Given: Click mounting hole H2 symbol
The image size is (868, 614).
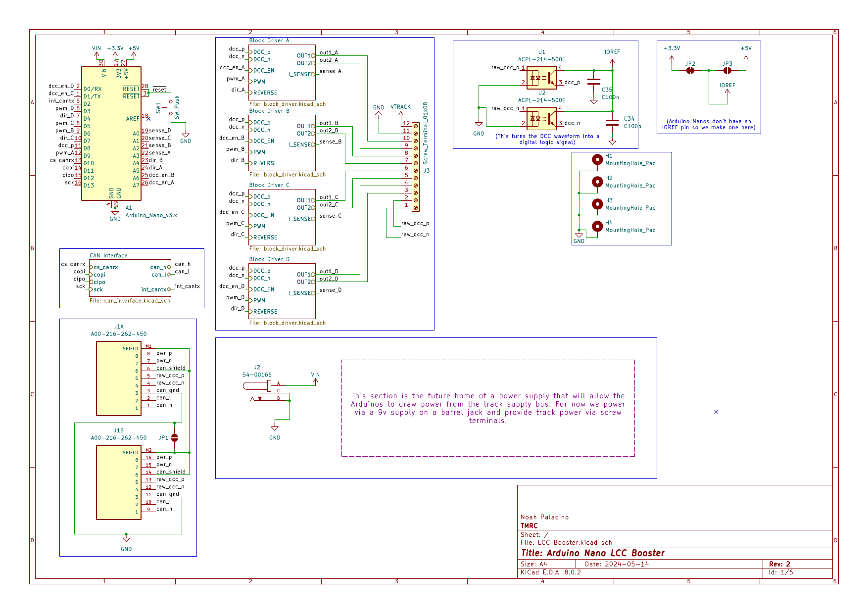Looking at the screenshot, I should 598,182.
